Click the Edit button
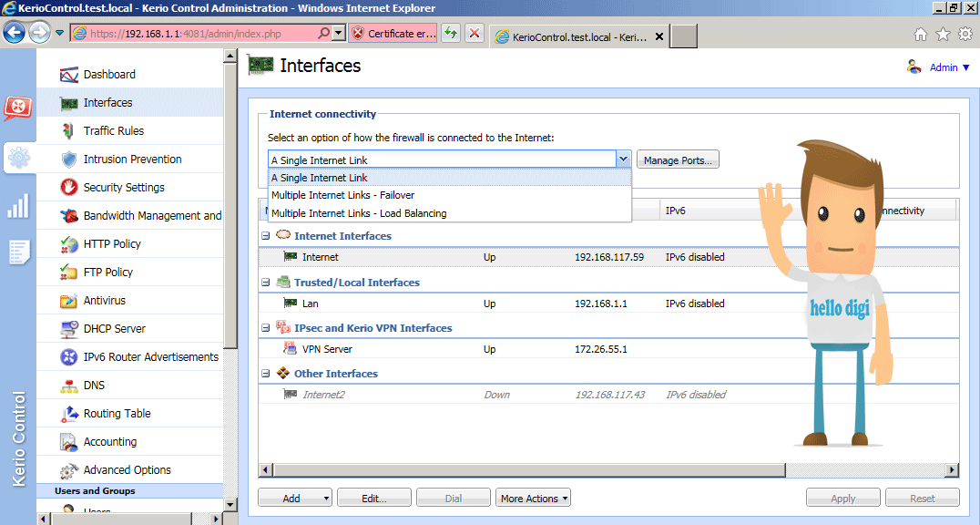This screenshot has width=980, height=525. [373, 498]
